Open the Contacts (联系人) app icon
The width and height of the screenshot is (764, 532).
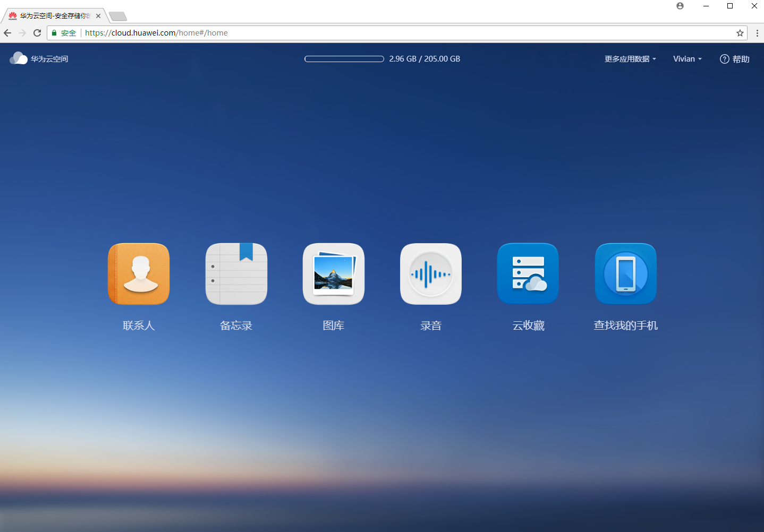[139, 274]
